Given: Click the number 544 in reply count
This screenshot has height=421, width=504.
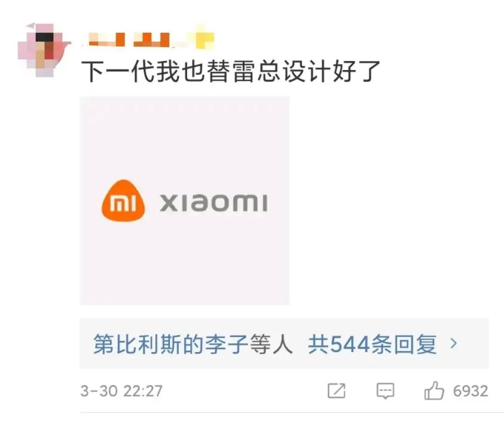Looking at the screenshot, I should click(x=350, y=344).
